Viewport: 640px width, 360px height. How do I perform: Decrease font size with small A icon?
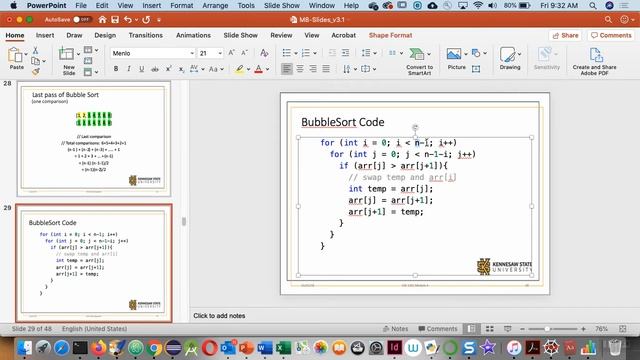(x=244, y=53)
